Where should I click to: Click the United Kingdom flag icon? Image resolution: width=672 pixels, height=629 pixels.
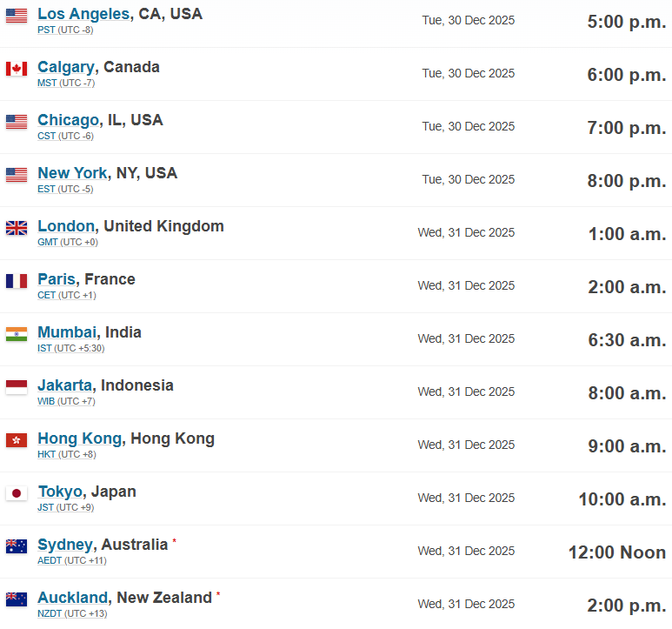click(x=17, y=228)
